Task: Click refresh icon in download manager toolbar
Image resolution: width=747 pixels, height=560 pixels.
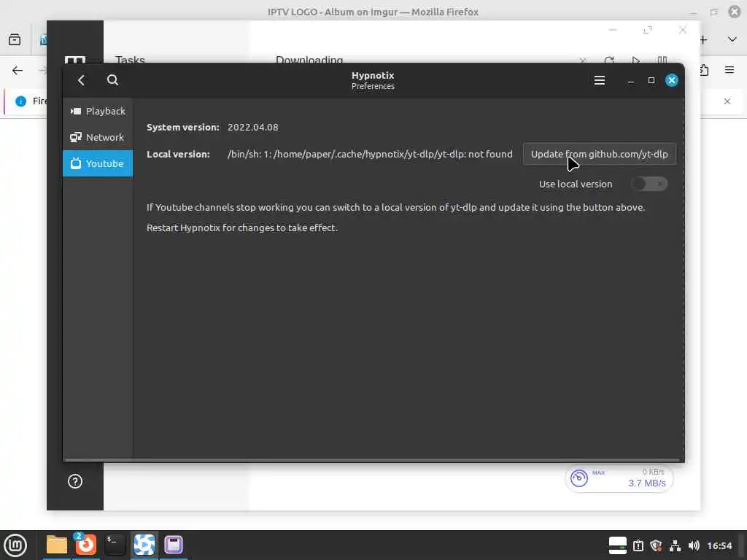Action: 609,60
